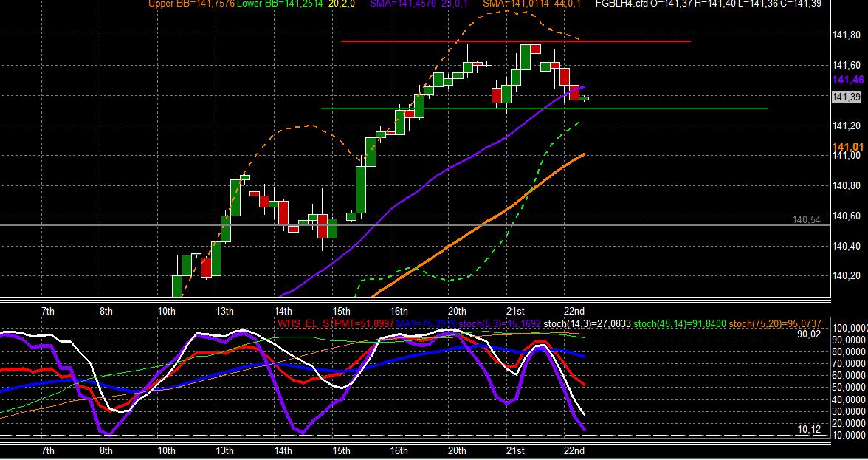This screenshot has height=460, width=868.
Task: Click the 'WHS_EL_STPMT=51,8997' indicator label
Action: coord(335,324)
